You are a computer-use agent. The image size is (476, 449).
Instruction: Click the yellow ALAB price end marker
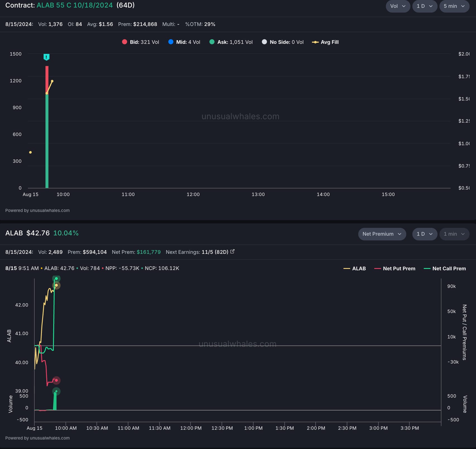(x=56, y=285)
